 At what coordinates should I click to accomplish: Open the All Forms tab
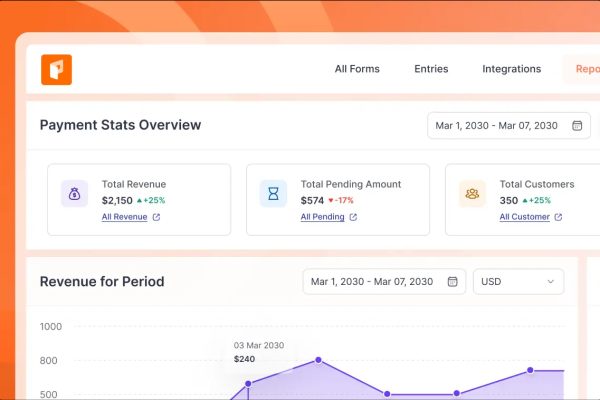click(x=357, y=69)
